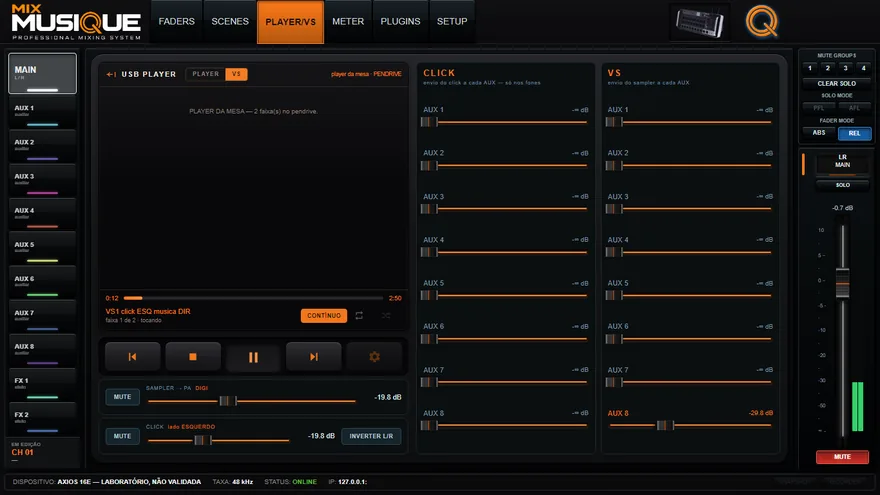Click the INVERTER L/R button
Screen dimensions: 880x495
pos(371,436)
